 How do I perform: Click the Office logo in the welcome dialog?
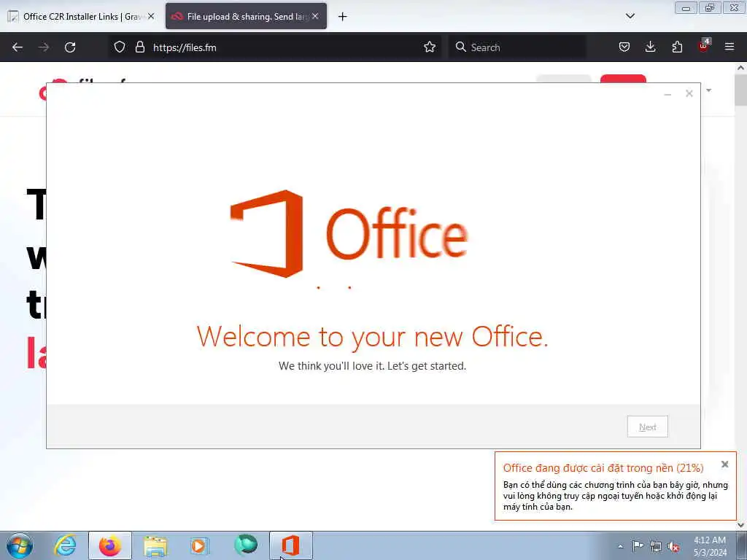coord(349,233)
